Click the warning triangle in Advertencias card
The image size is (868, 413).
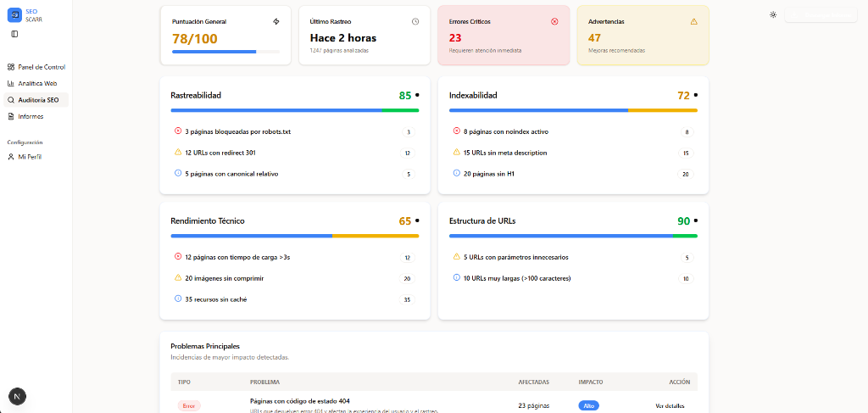pyautogui.click(x=693, y=21)
